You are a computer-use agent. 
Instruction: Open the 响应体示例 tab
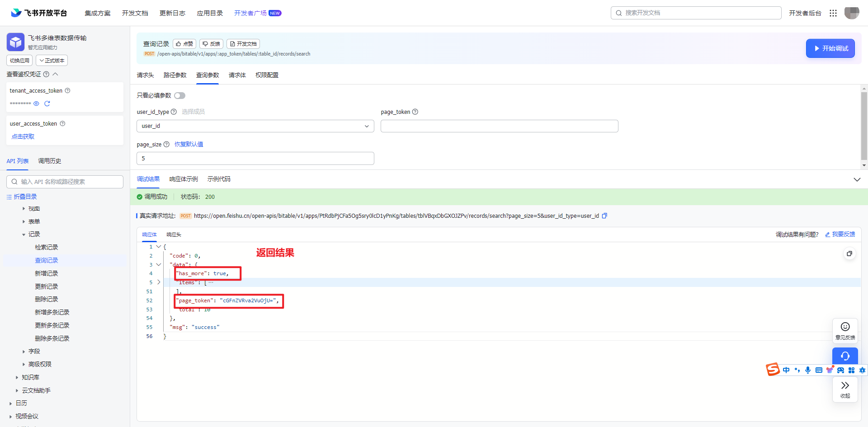184,179
